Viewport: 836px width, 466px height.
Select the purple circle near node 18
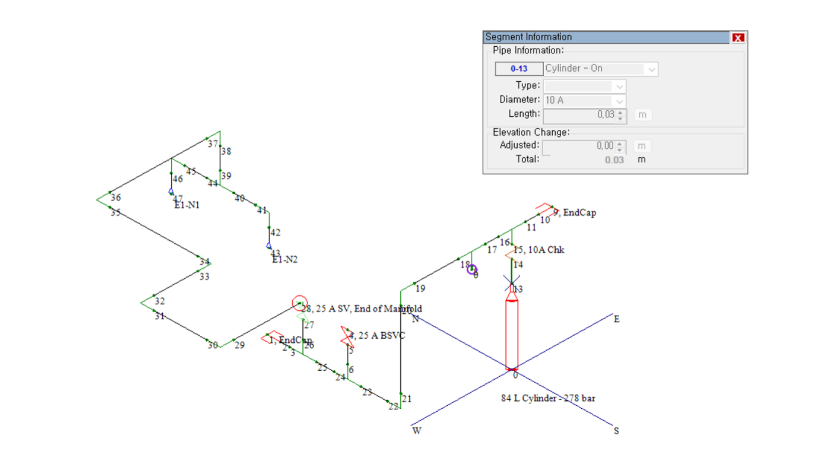(472, 269)
